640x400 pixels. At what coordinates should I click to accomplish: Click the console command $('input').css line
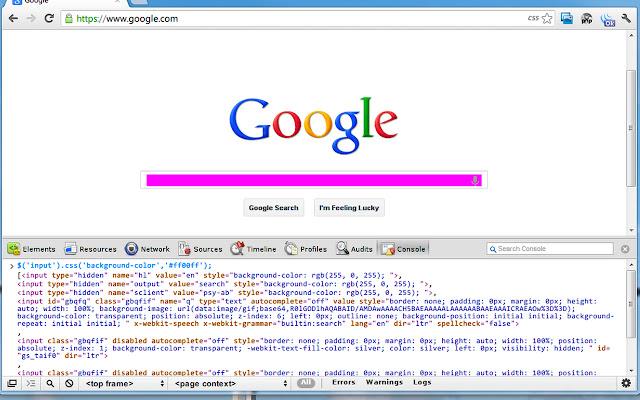[115, 266]
